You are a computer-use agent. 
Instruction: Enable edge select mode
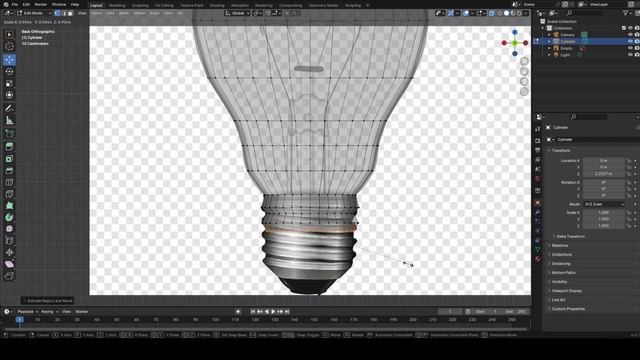64,13
